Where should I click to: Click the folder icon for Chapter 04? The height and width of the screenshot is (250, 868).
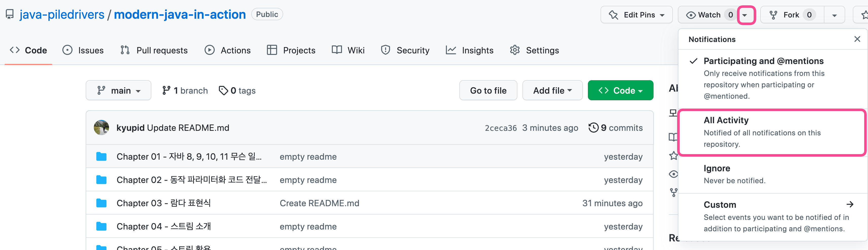coord(101,226)
